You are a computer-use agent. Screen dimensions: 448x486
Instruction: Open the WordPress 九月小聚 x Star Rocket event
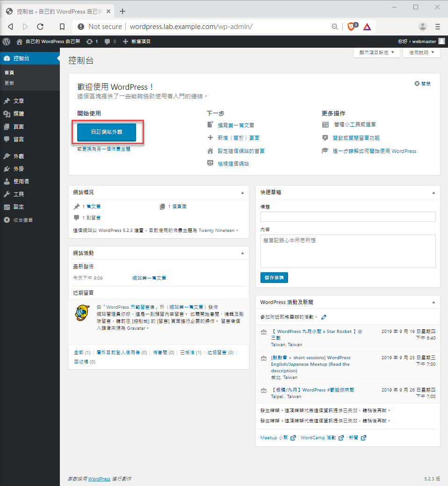pos(316,334)
